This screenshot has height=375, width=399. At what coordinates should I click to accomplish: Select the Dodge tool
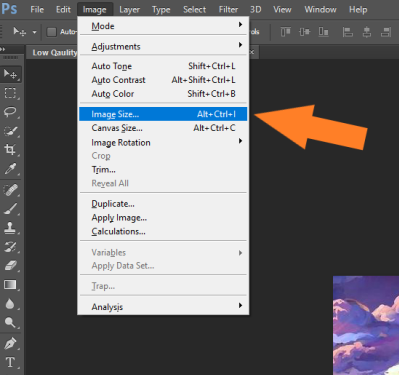(11, 322)
